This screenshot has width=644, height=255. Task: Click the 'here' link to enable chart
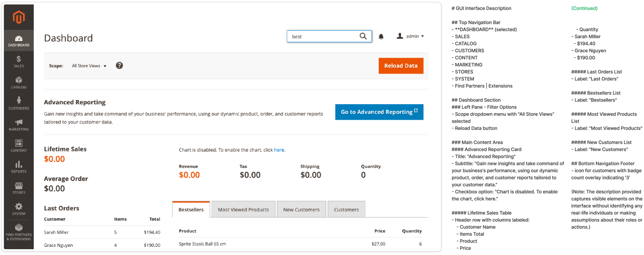pyautogui.click(x=279, y=150)
